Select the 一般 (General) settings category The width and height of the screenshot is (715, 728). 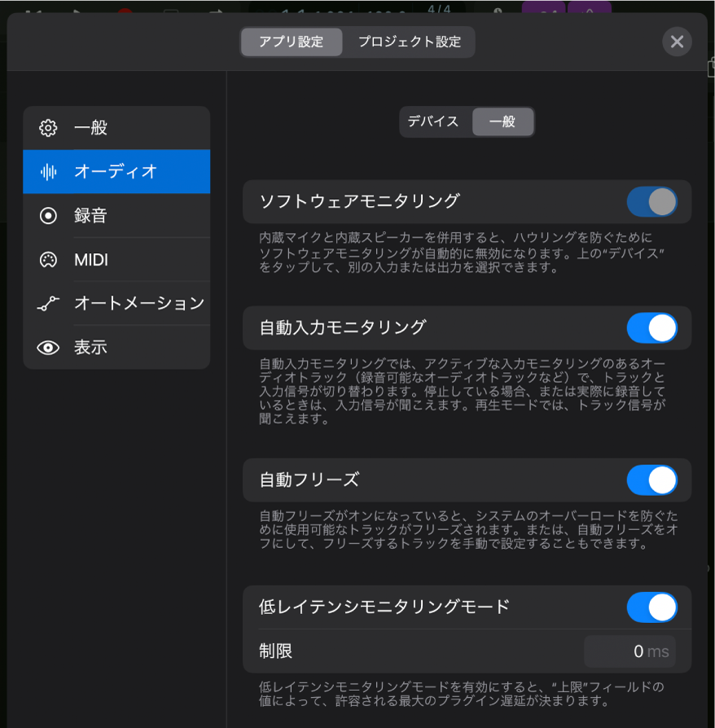[x=90, y=128]
